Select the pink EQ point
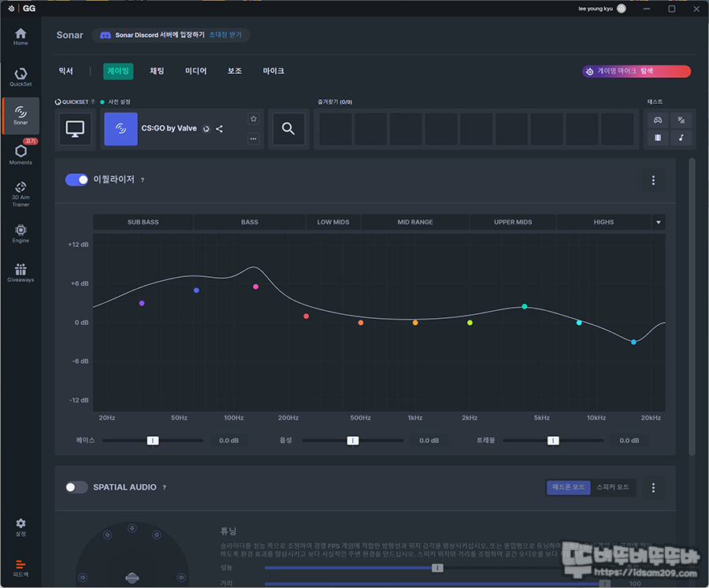Screen dimensions: 709x588 [256, 287]
